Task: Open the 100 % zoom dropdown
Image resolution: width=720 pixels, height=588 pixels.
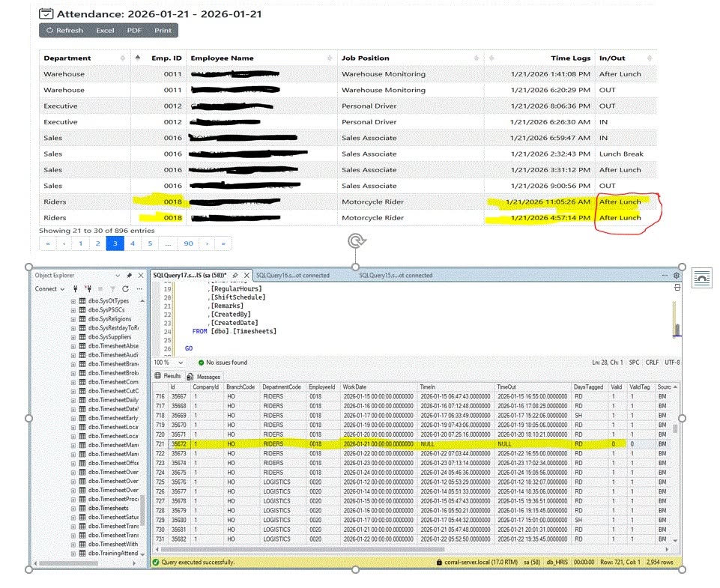Action: (181, 363)
